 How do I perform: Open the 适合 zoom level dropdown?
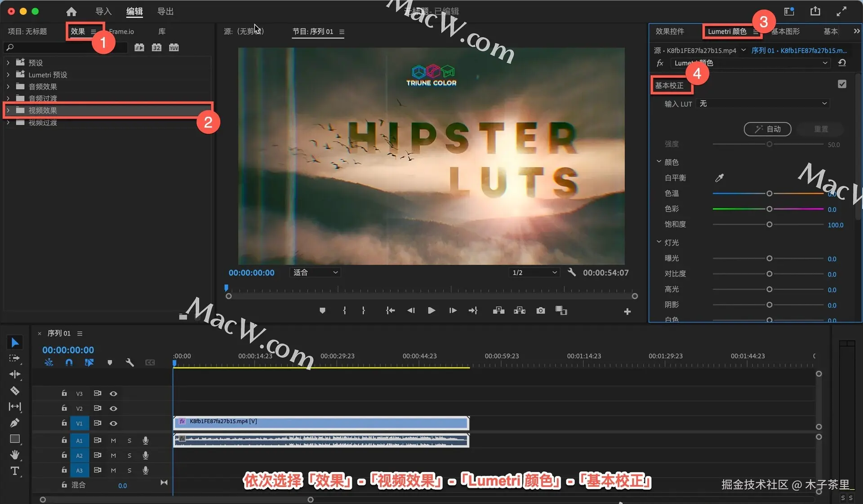click(315, 272)
